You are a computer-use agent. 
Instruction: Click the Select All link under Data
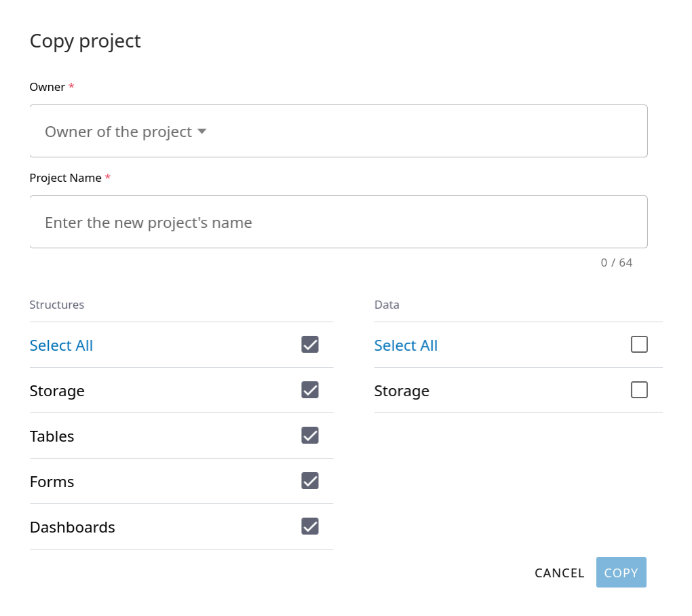click(x=406, y=345)
